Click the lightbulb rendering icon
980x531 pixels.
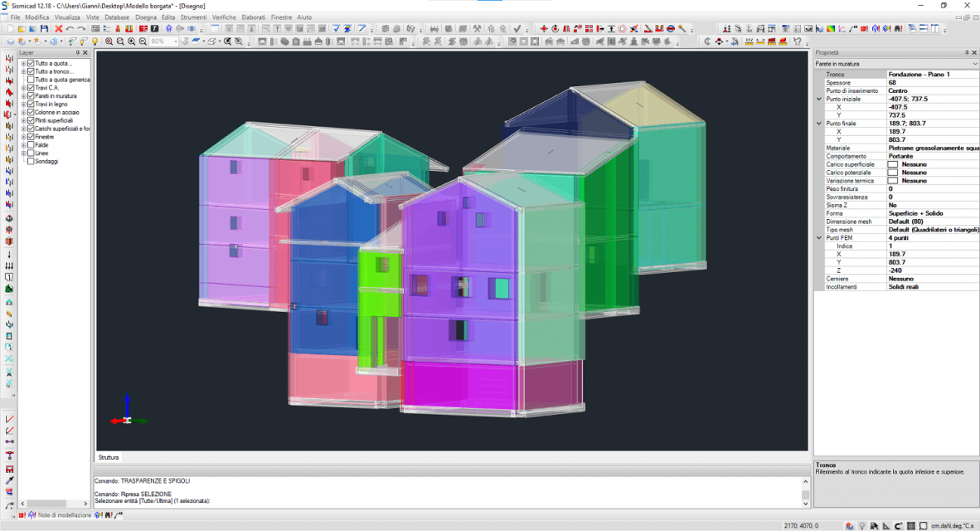click(x=95, y=40)
